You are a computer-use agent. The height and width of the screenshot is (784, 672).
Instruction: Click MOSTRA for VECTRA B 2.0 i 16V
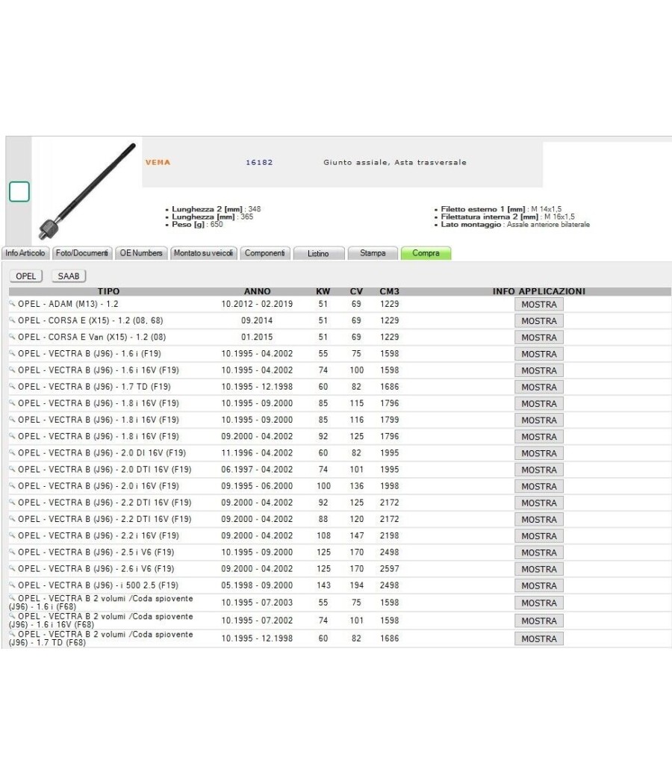pyautogui.click(x=539, y=486)
